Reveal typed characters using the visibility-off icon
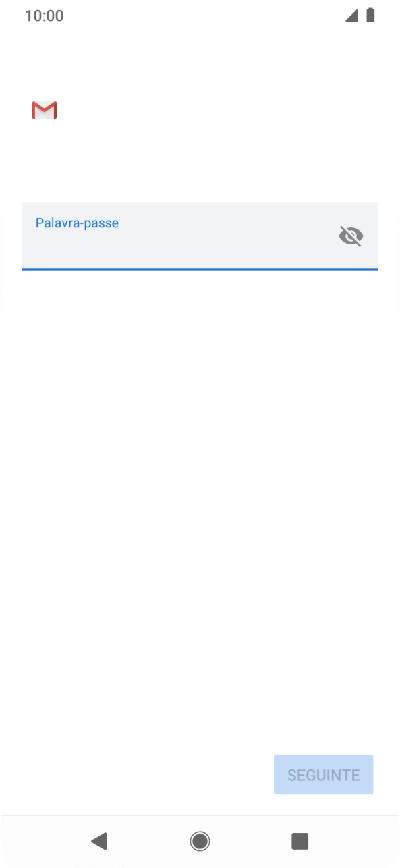The image size is (400, 868). tap(351, 236)
